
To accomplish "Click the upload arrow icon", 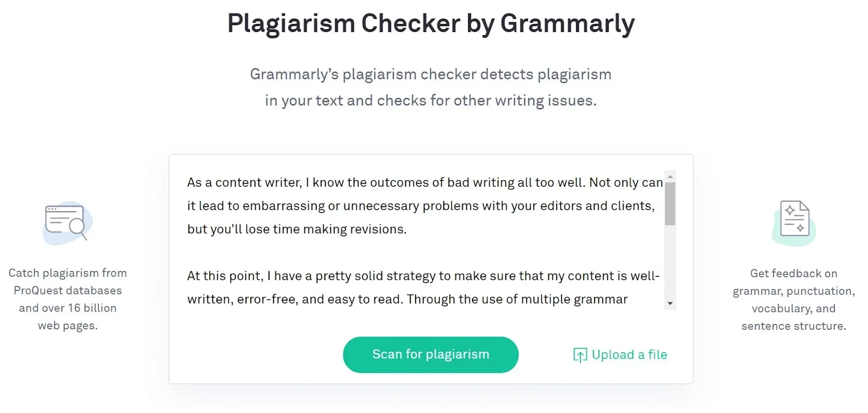I will (x=580, y=355).
